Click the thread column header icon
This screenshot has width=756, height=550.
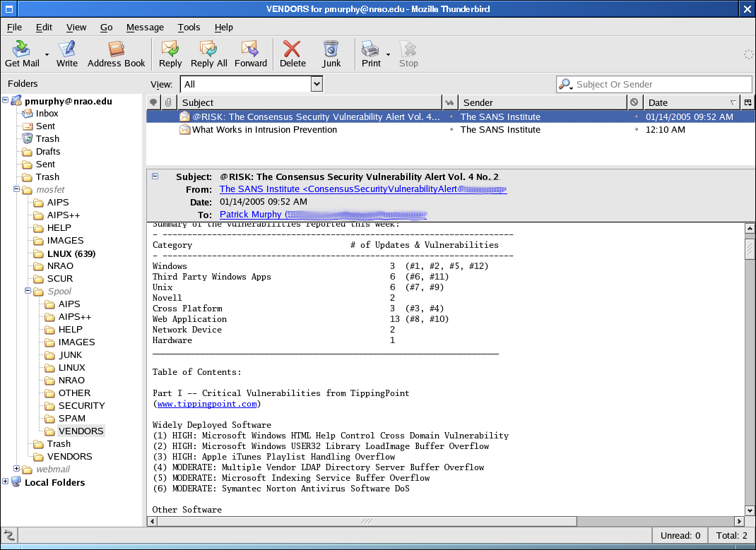(x=153, y=102)
